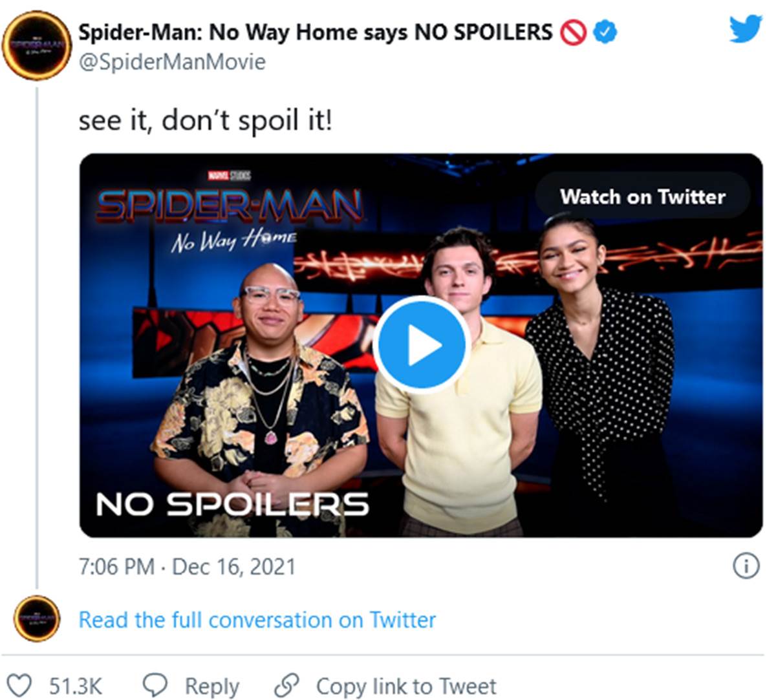Click the @SpiderManMovie handle
Viewport: 776px width, 700px height.
(x=172, y=62)
